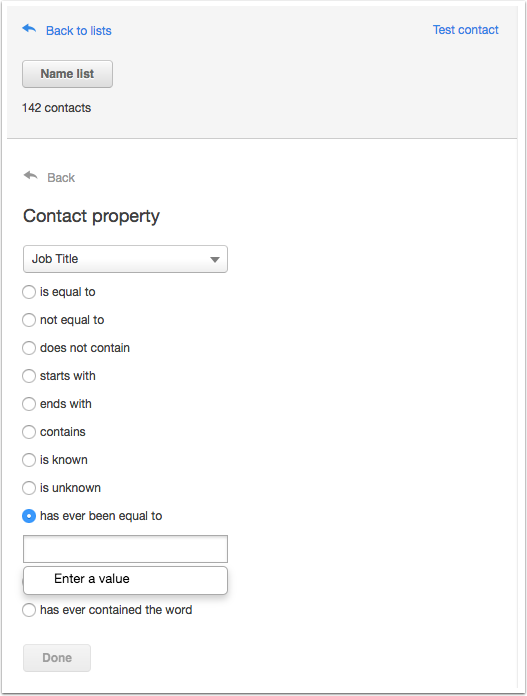The height and width of the screenshot is (696, 527).
Task: Click the gray Back arrow icon
Action: click(31, 176)
